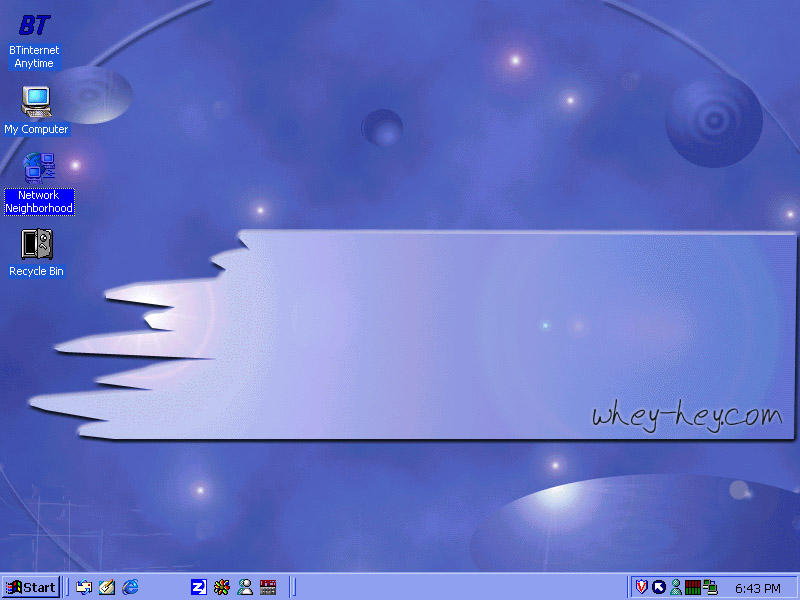Screen dimensions: 800x600
Task: Click the white arrow circle tray icon
Action: 659,587
